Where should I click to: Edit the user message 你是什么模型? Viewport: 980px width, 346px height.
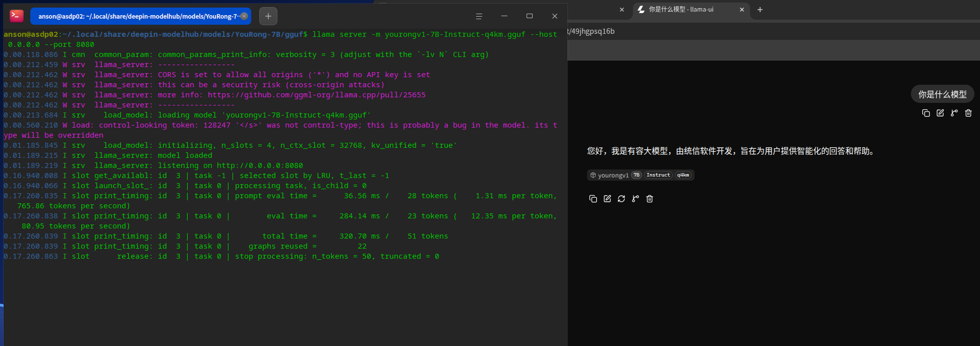940,113
